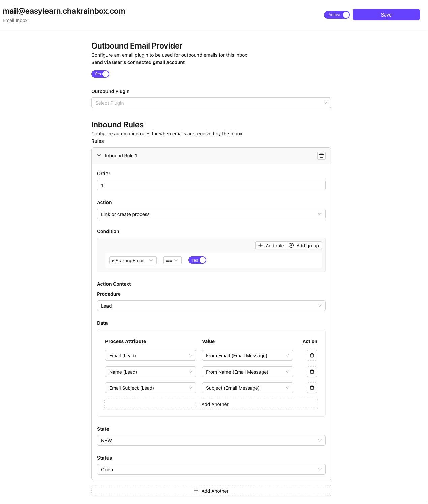Screen dimensions: 428x504
Task: Toggle the Active inbox switch
Action: [x=337, y=15]
